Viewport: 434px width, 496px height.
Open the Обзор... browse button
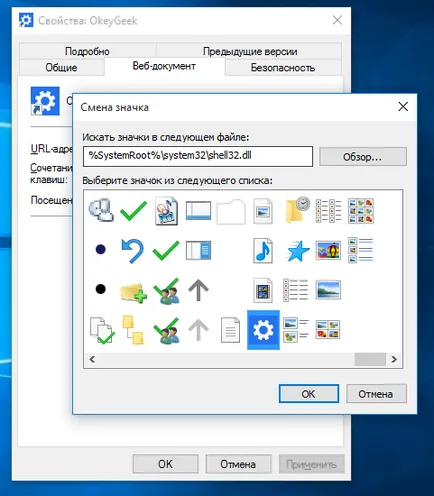coord(363,156)
